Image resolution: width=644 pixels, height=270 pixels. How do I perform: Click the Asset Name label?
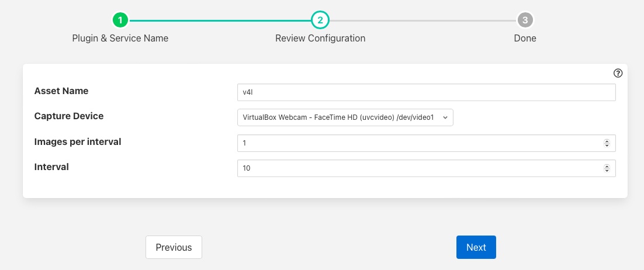coord(61,91)
